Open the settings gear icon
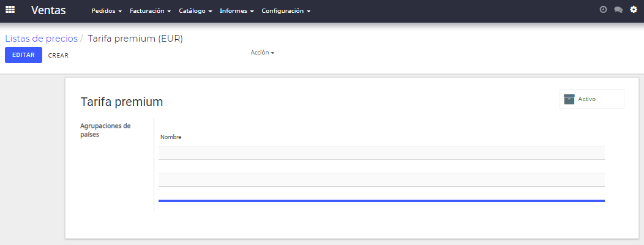 point(634,10)
